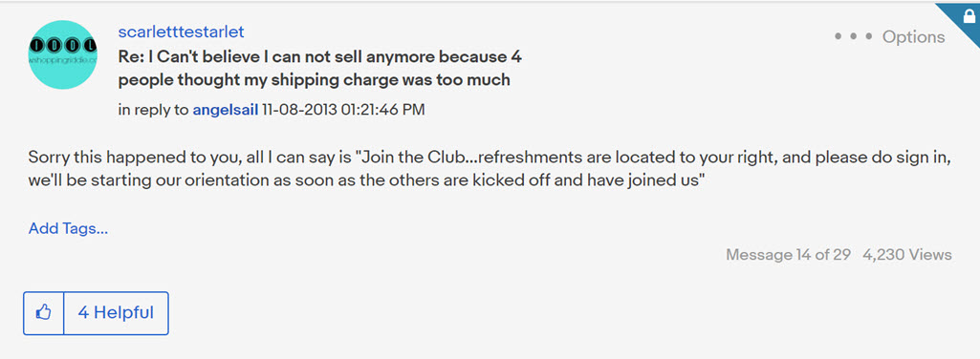Click the 11-08-2013 01:21:46 PM timestamp
Screen dimensions: 980x359
point(343,110)
